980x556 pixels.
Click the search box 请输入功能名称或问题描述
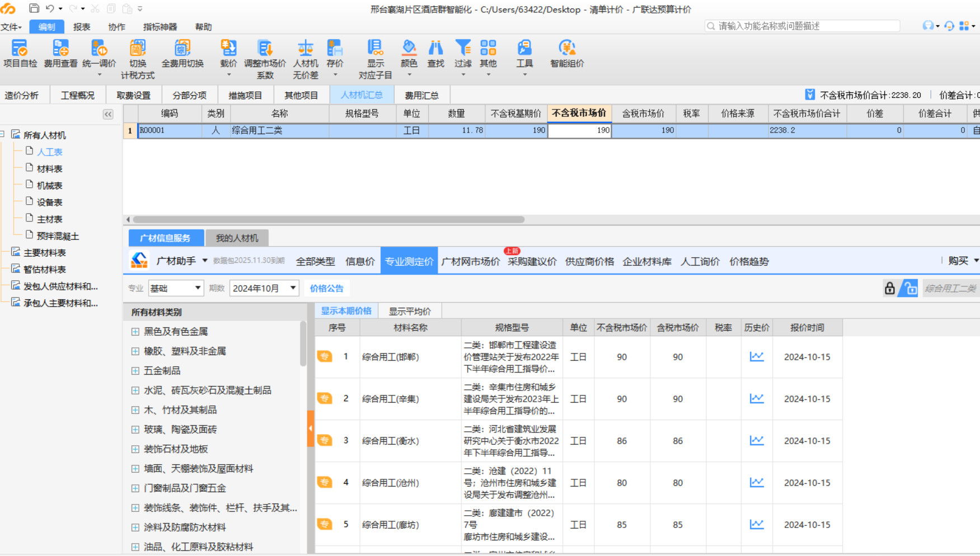pyautogui.click(x=802, y=26)
